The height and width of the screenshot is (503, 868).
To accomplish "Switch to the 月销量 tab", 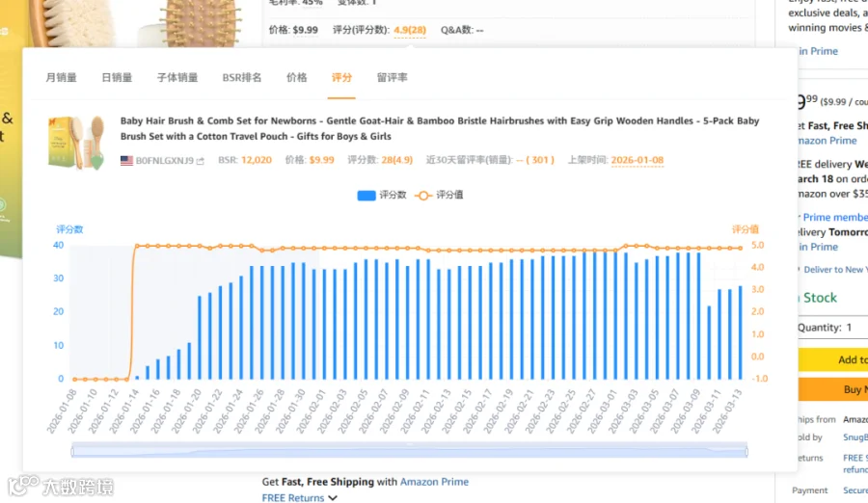I will (x=61, y=77).
